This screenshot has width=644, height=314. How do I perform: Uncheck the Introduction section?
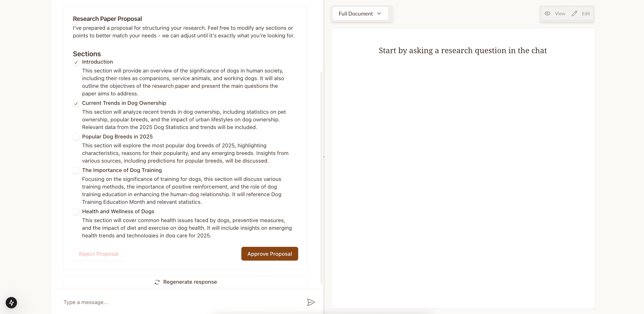coord(76,62)
